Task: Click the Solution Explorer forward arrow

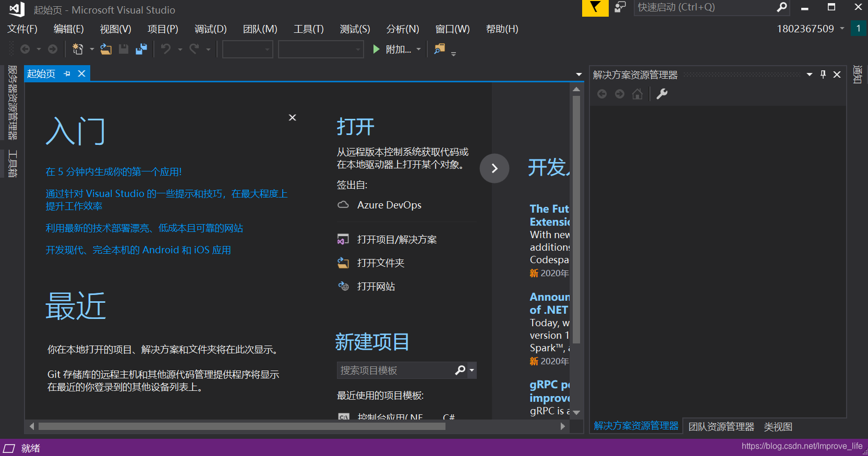Action: (620, 94)
